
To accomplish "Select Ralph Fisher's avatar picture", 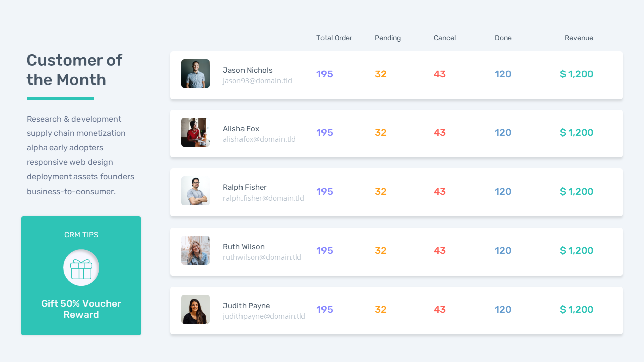I will (195, 191).
